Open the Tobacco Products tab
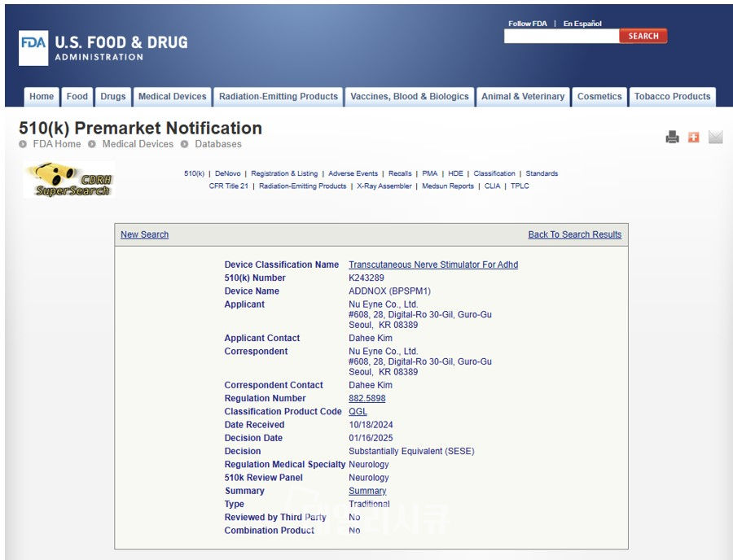 point(673,96)
